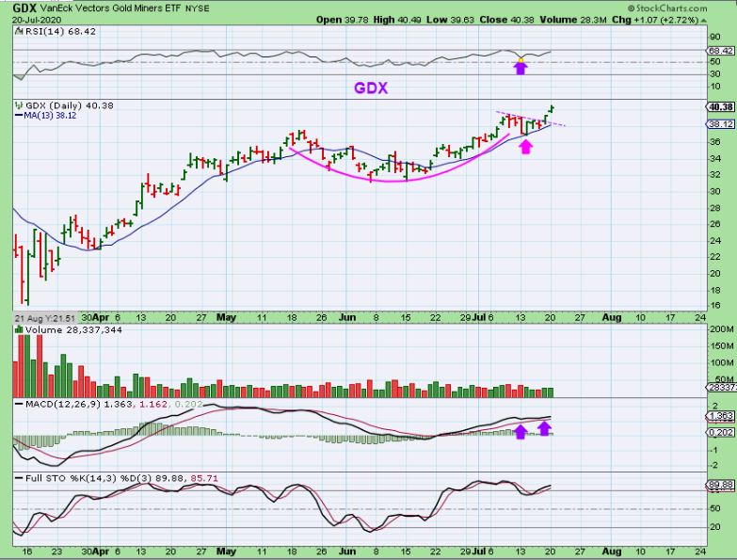This screenshot has width=737, height=560.
Task: Click the large purple GDX title text
Action: [370, 88]
